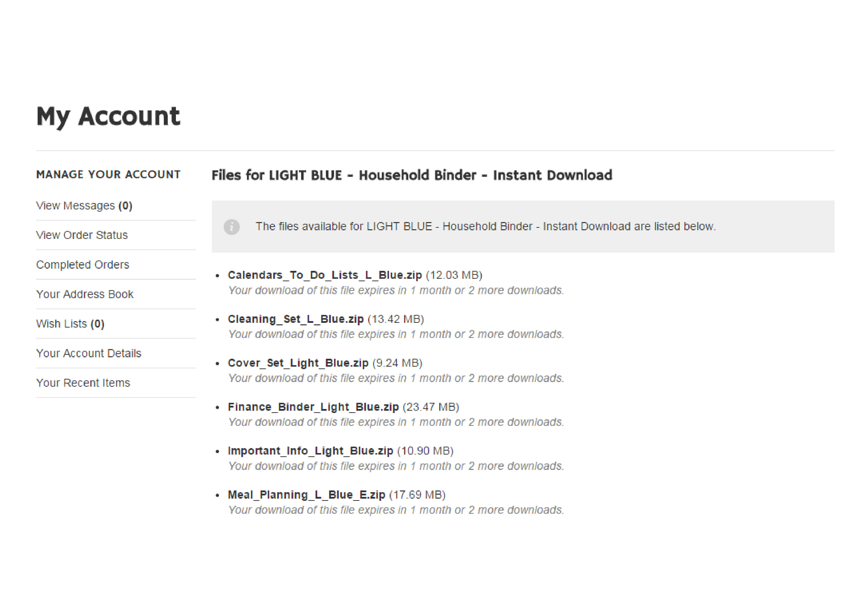
Task: Click the (23.47 MB) file size
Action: tap(431, 407)
